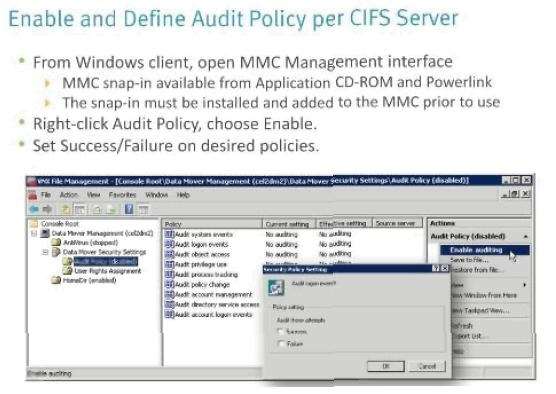Collapse the Data Mover Security Settings tree node
The width and height of the screenshot is (556, 394).
coord(45,253)
